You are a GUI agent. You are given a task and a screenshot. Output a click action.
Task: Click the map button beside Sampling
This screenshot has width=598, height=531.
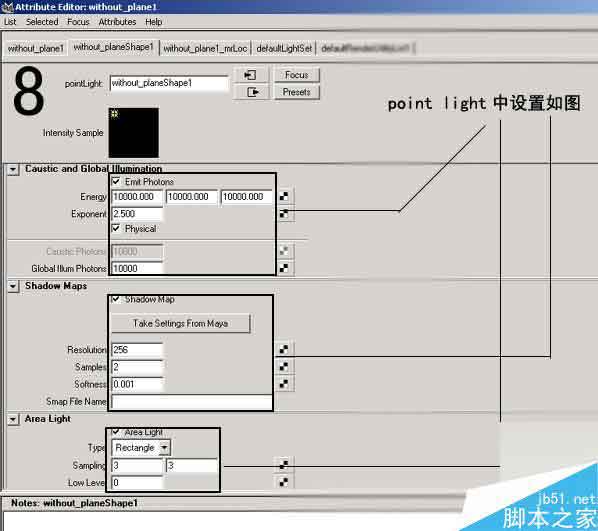click(x=284, y=465)
